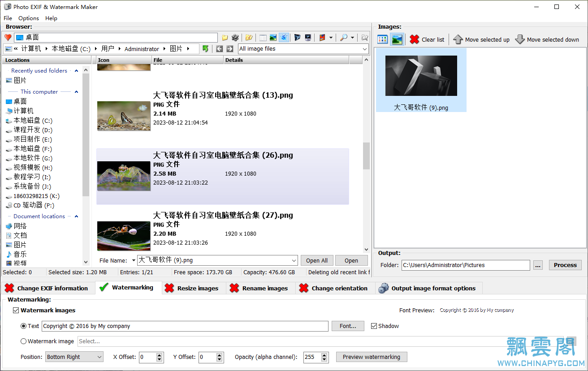Click the Clear list red X
The width and height of the screenshot is (588, 371).
[x=415, y=39]
